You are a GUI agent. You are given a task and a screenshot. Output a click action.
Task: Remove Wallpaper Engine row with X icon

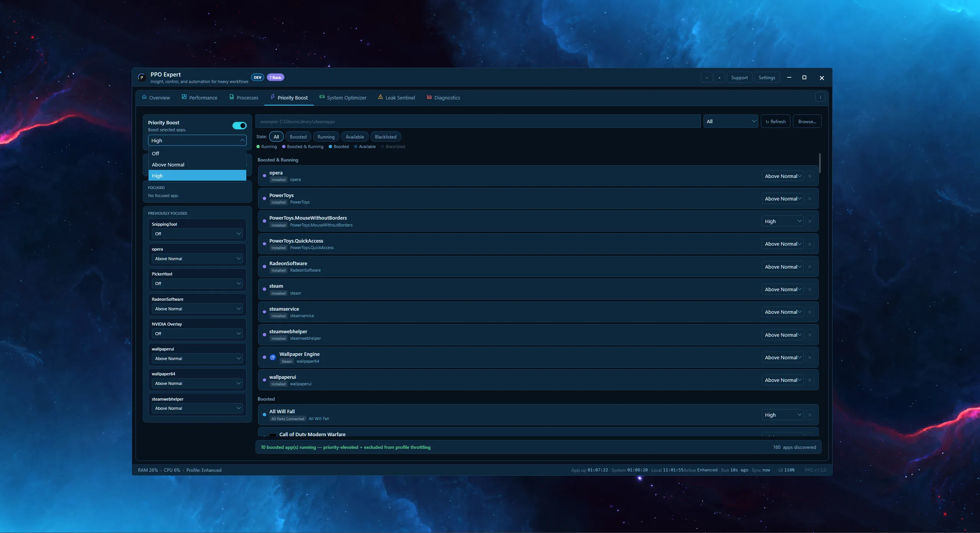tap(810, 357)
